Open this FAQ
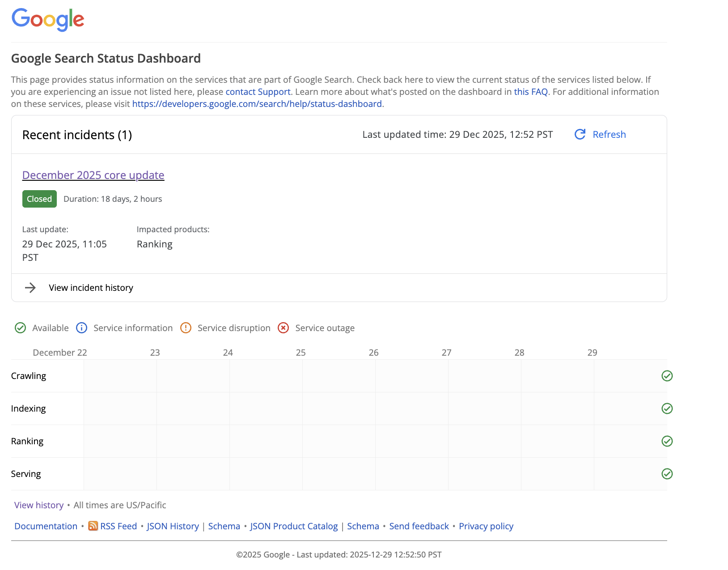Image resolution: width=728 pixels, height=570 pixels. (x=530, y=92)
